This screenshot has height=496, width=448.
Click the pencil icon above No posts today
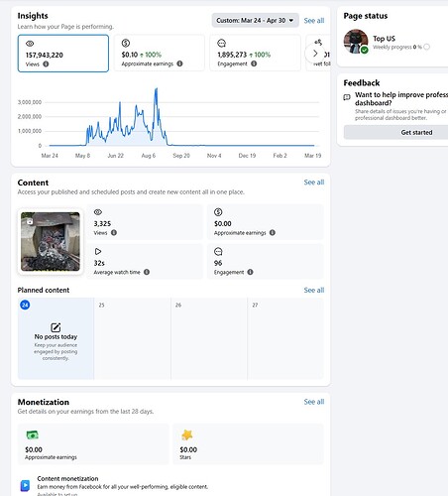point(56,327)
